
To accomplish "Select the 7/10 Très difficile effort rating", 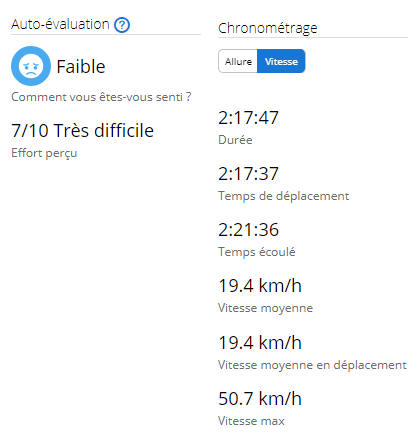I will coord(82,130).
